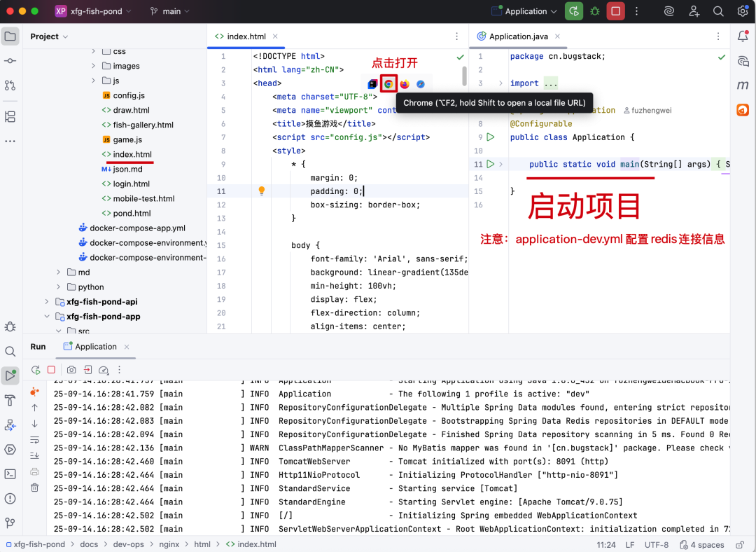
Task: Click the Rerun Application icon in top toolbar
Action: 574,11
